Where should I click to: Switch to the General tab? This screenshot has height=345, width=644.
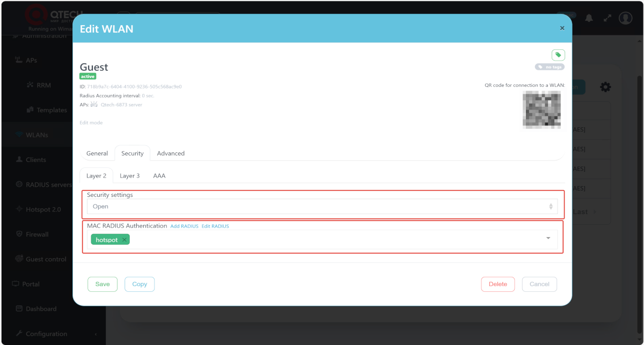pos(97,153)
